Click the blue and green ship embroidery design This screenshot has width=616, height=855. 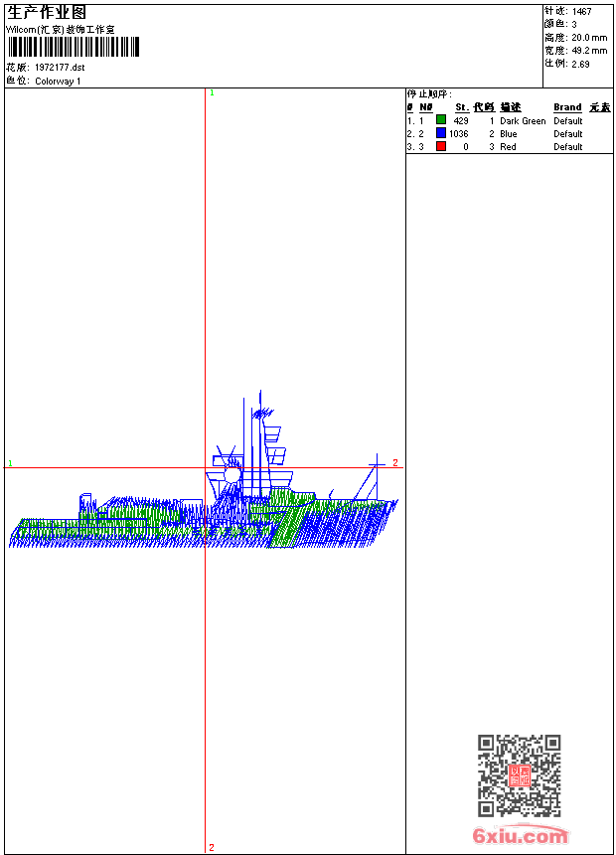tap(204, 469)
